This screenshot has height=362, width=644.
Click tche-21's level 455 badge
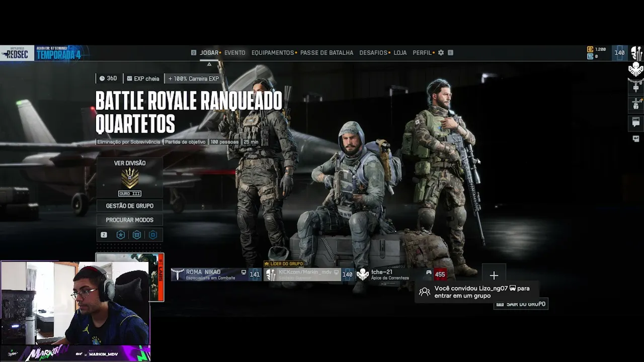coord(440,275)
